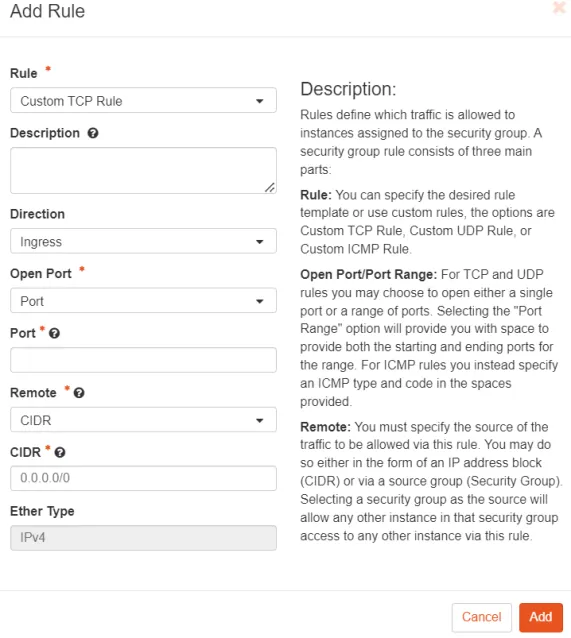Click the Description textarea resize handle
Image resolution: width=571 pixels, height=638 pixels.
269,187
